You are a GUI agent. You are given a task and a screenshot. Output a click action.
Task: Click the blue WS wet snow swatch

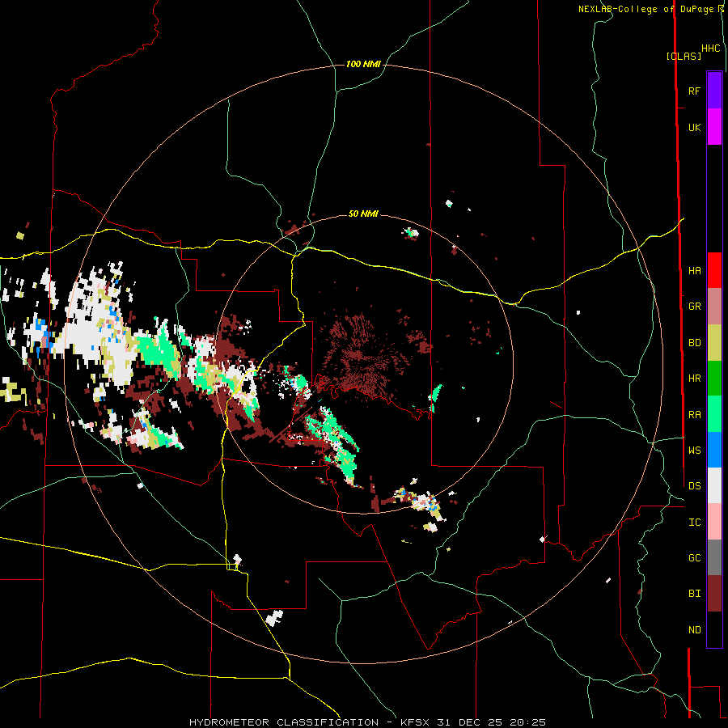714,450
